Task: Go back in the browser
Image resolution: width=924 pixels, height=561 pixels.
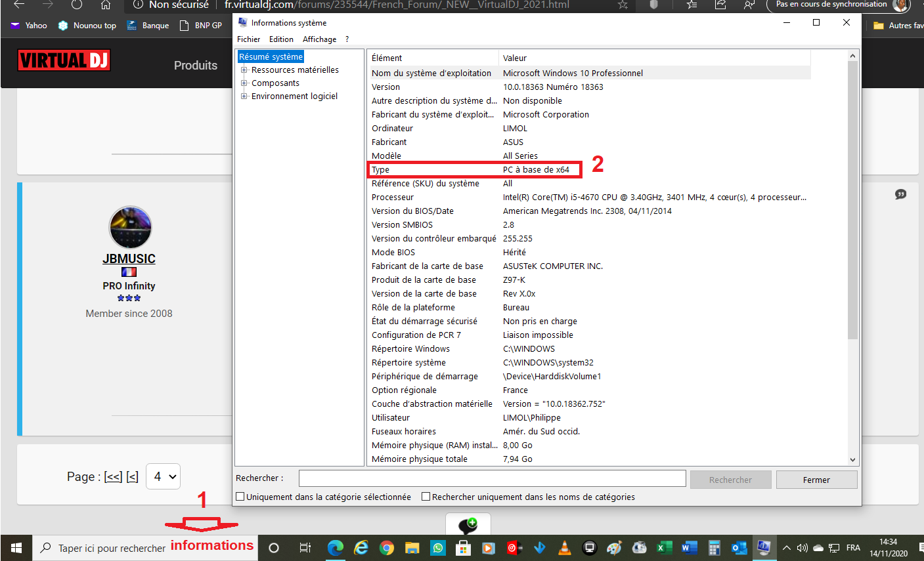Action: point(19,5)
